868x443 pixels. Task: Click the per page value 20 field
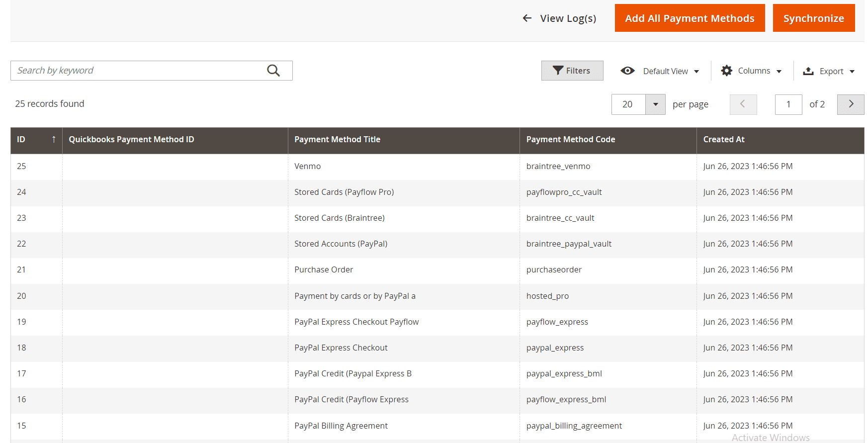(x=628, y=104)
